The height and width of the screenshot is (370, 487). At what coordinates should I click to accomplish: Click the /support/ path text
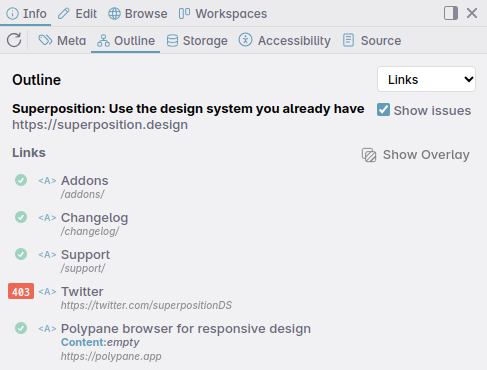(x=83, y=268)
